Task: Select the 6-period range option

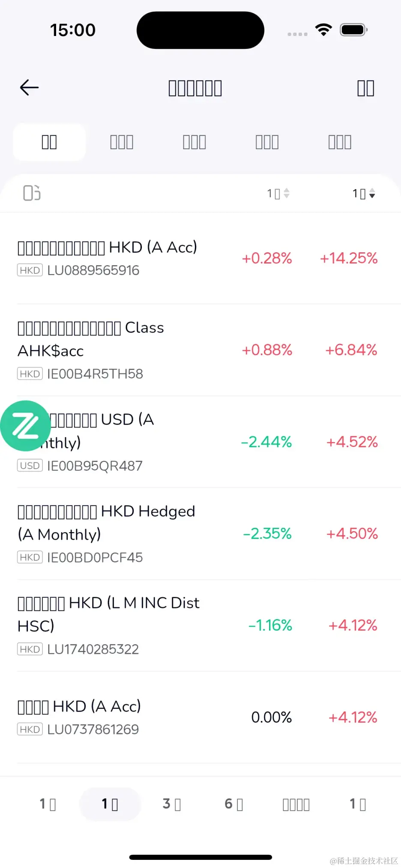Action: [x=234, y=804]
